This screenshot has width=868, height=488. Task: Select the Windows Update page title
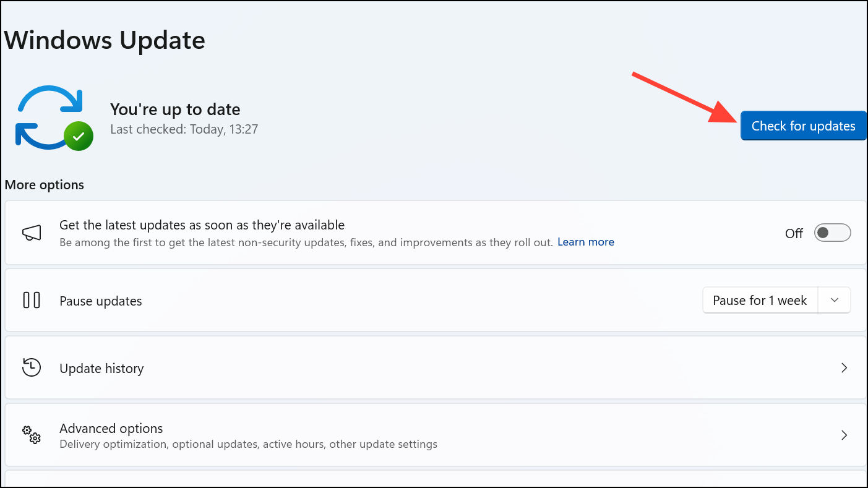tap(105, 40)
